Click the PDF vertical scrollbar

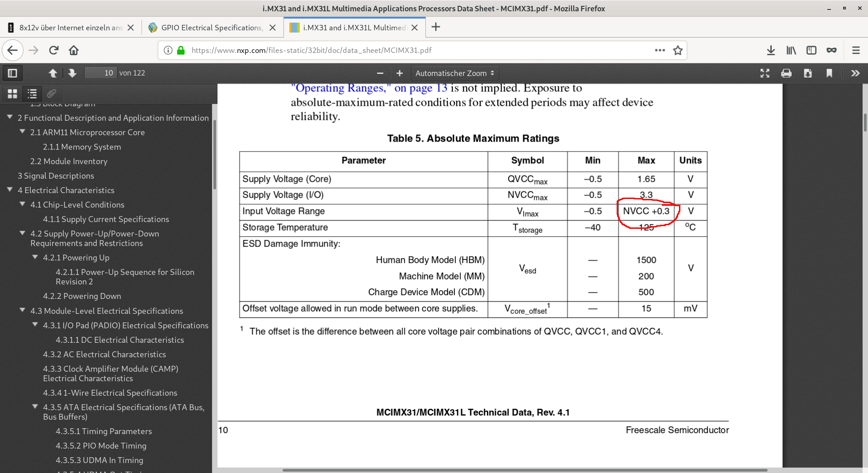(x=865, y=122)
